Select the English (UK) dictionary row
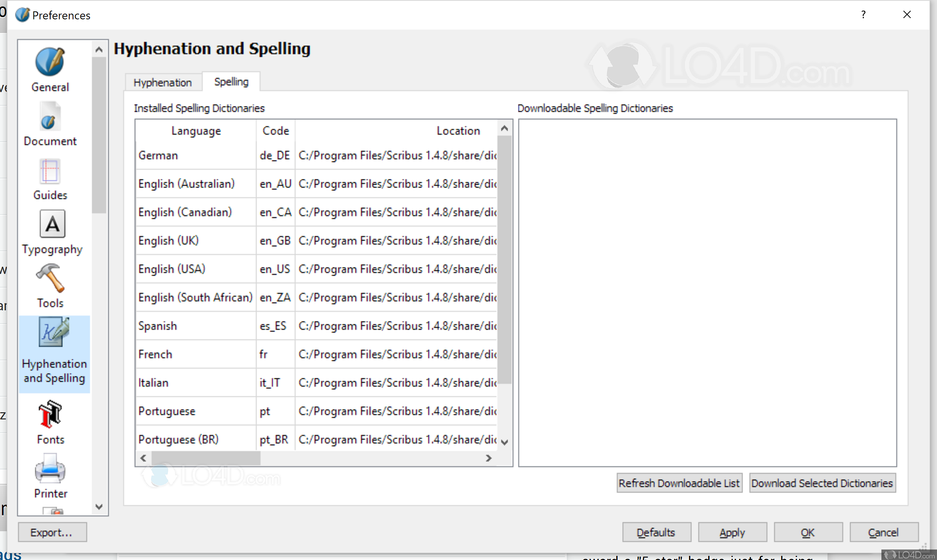Viewport: 937px width, 560px height. coord(169,241)
